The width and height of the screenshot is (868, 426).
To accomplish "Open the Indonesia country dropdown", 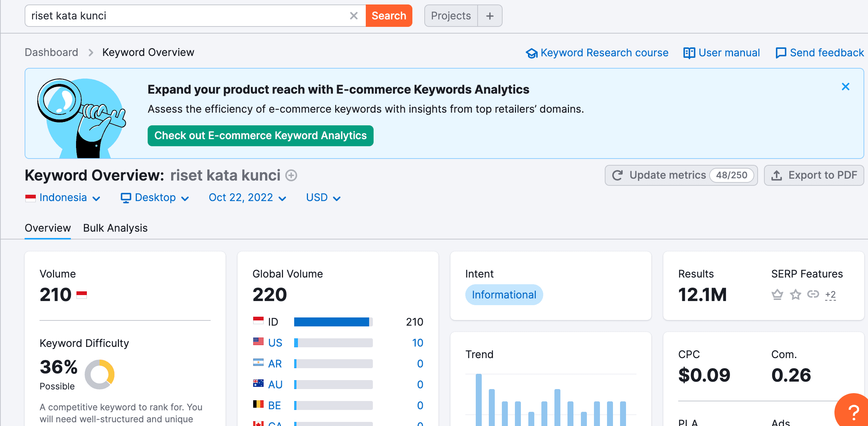I will click(63, 198).
